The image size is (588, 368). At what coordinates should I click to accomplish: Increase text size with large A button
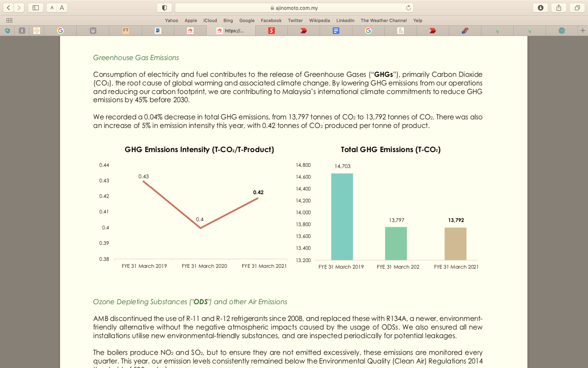62,8
